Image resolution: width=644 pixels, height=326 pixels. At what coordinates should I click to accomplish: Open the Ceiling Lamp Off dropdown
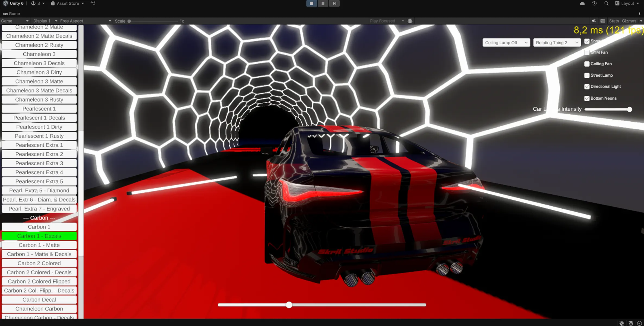point(506,43)
